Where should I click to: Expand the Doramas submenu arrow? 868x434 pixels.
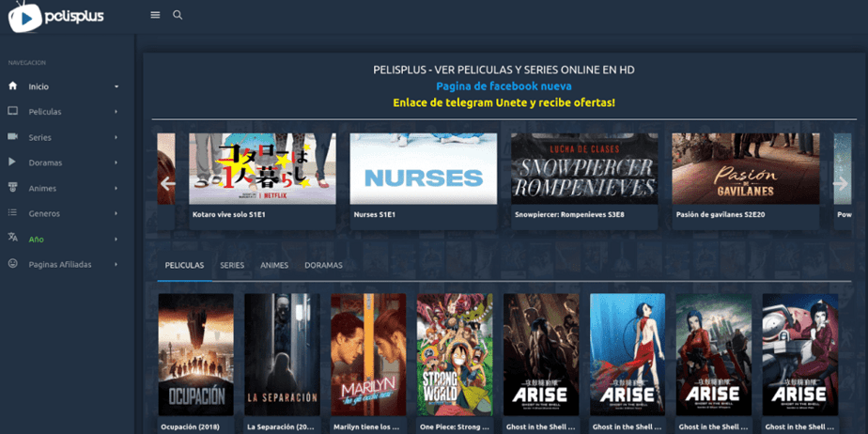point(116,163)
